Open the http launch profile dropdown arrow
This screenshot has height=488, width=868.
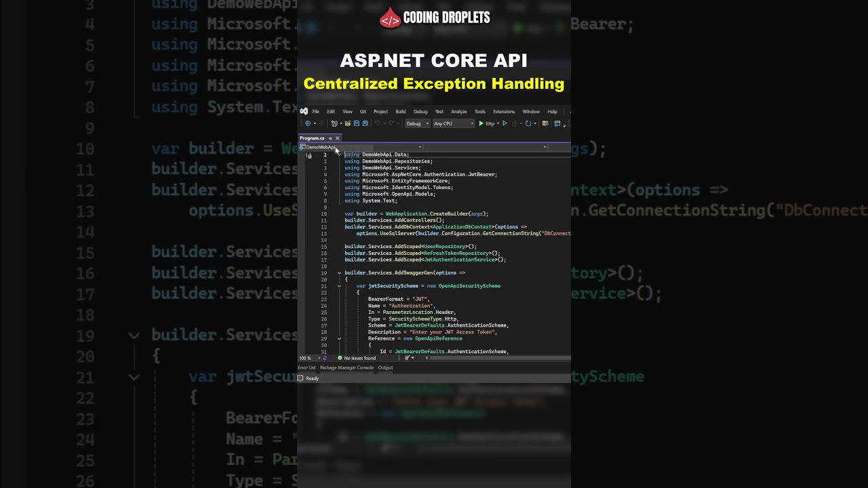(x=498, y=123)
